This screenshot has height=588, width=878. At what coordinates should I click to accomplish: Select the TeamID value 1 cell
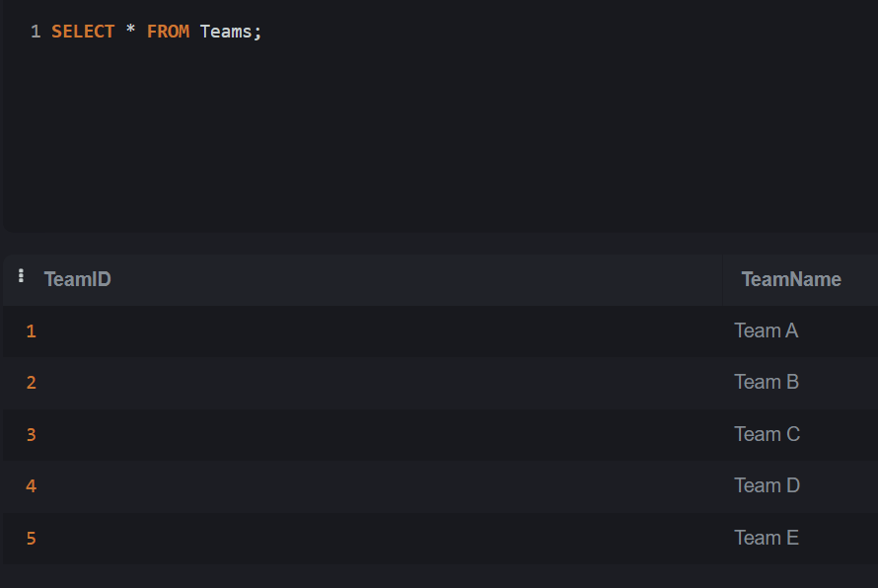pos(363,331)
